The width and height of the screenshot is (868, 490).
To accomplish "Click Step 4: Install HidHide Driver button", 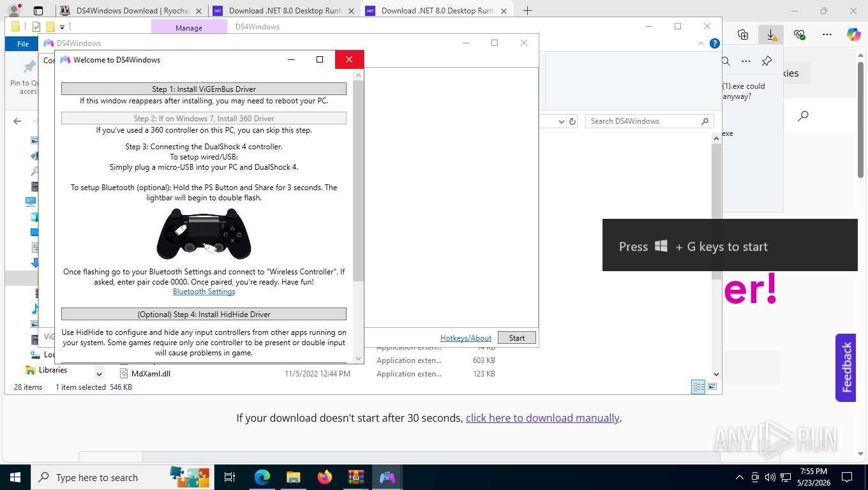I will (x=204, y=314).
